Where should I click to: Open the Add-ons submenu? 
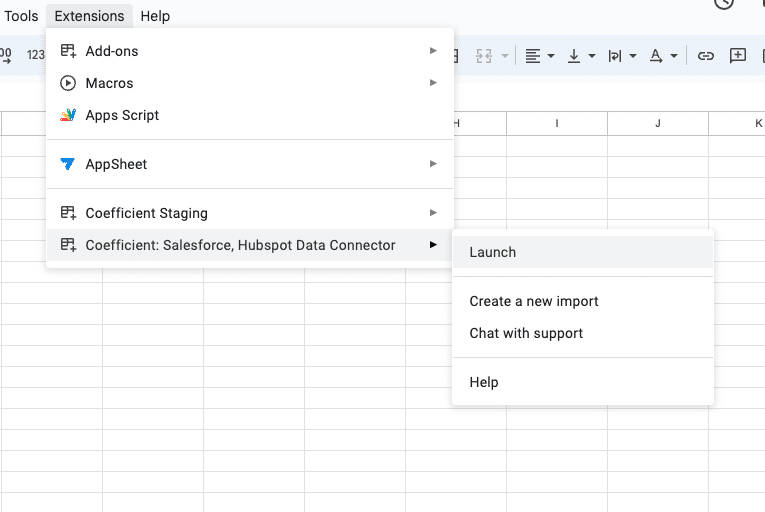tap(250, 51)
